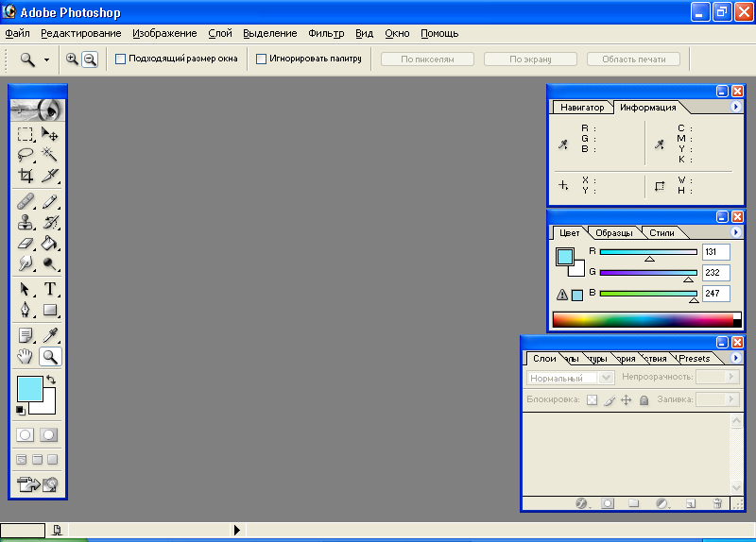Select the Hand tool
The width and height of the screenshot is (756, 542).
26,357
